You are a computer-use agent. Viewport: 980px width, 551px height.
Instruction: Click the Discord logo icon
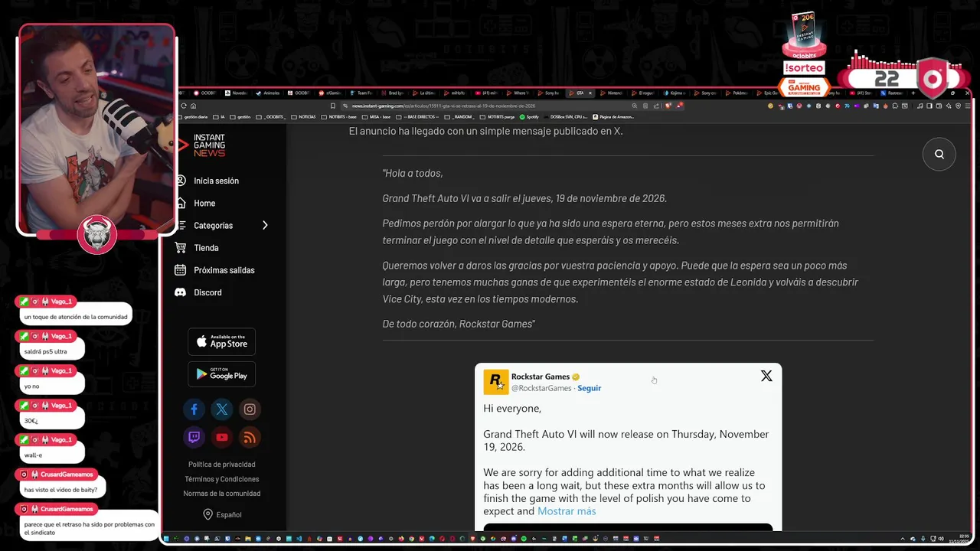click(x=181, y=292)
